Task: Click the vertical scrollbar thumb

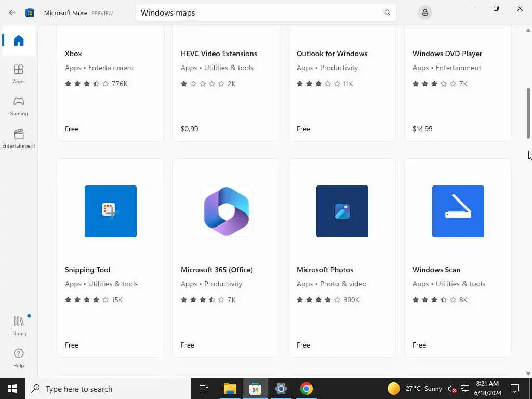Action: pos(528,113)
